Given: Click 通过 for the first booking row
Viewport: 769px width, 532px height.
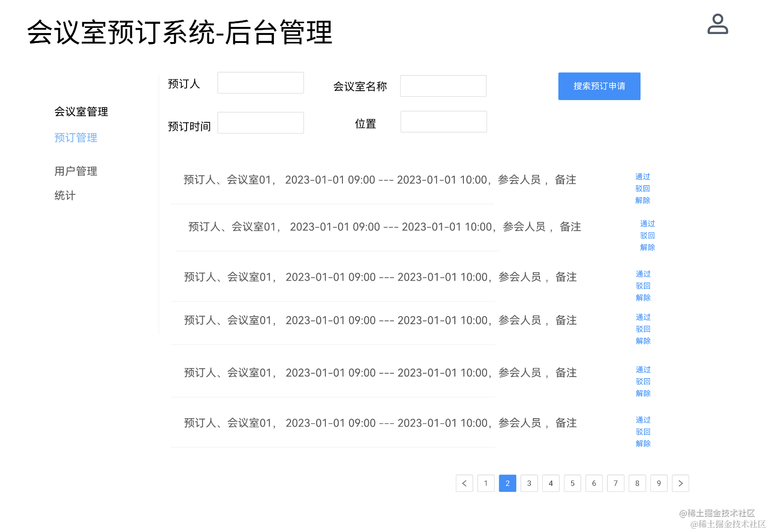Looking at the screenshot, I should pyautogui.click(x=643, y=177).
